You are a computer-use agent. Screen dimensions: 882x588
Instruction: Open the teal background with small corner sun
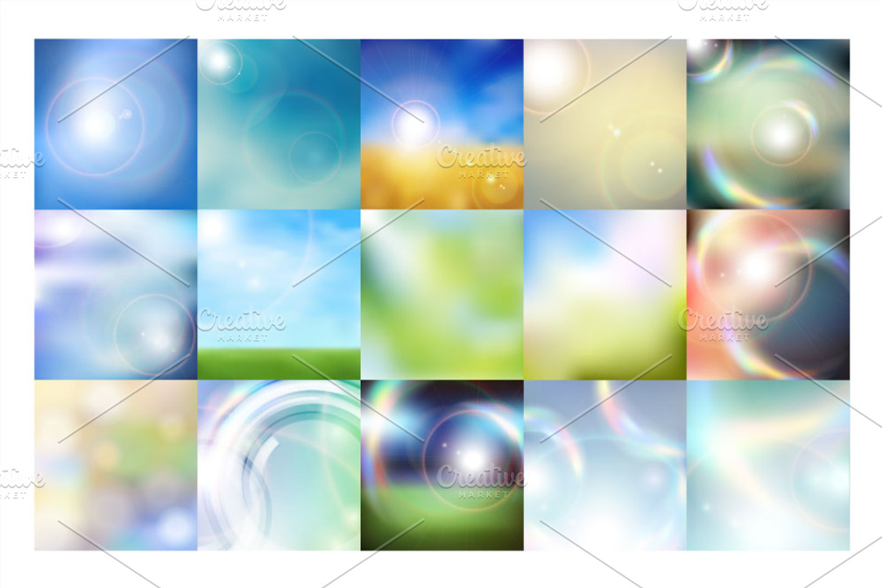[279, 124]
